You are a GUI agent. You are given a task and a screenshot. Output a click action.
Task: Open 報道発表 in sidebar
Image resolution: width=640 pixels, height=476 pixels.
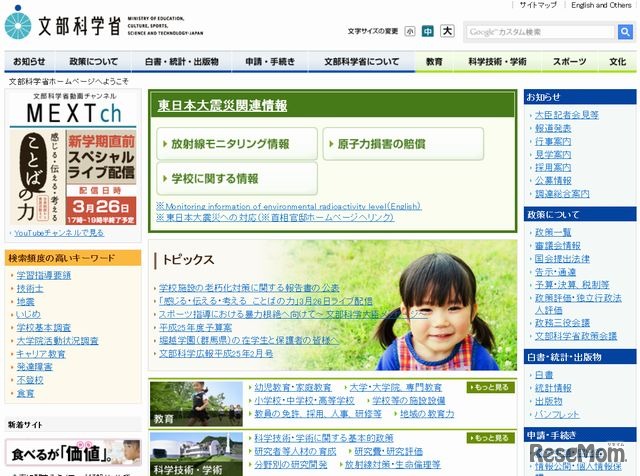click(x=553, y=128)
